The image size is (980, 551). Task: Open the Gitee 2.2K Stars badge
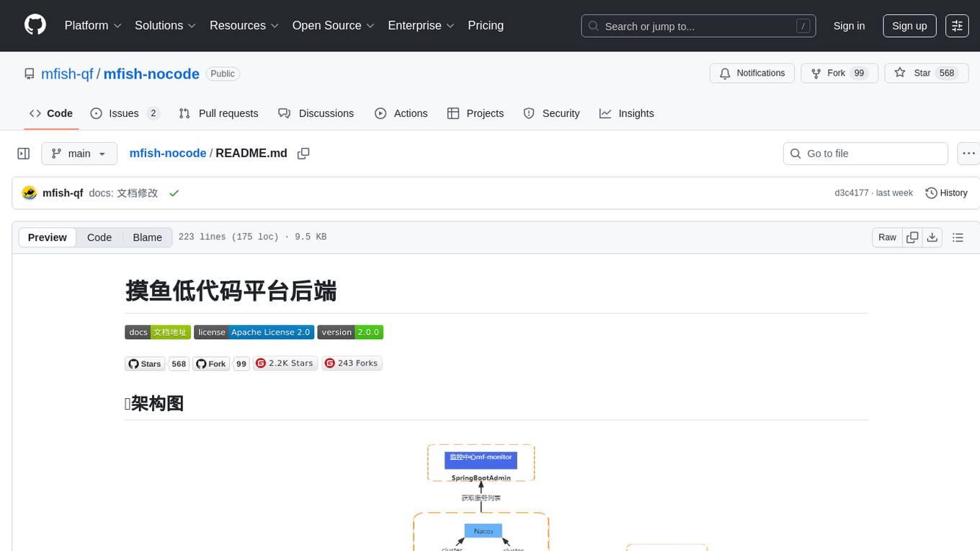coord(286,363)
